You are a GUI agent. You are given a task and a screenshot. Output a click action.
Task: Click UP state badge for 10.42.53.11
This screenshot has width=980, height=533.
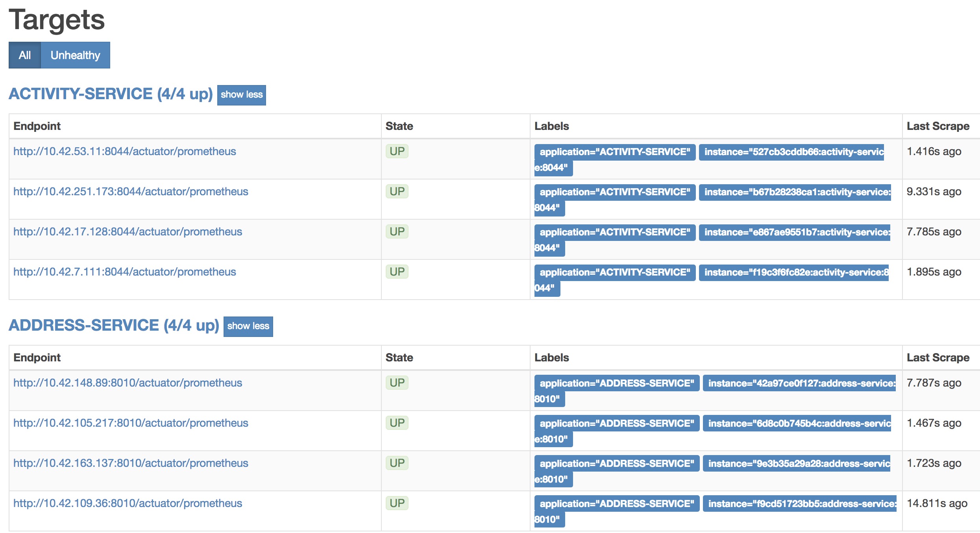[x=397, y=151]
